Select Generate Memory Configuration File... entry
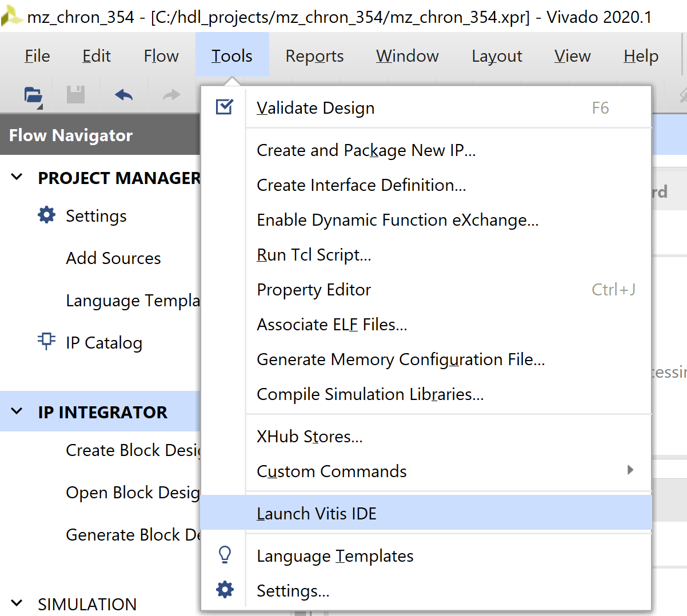 (x=401, y=359)
